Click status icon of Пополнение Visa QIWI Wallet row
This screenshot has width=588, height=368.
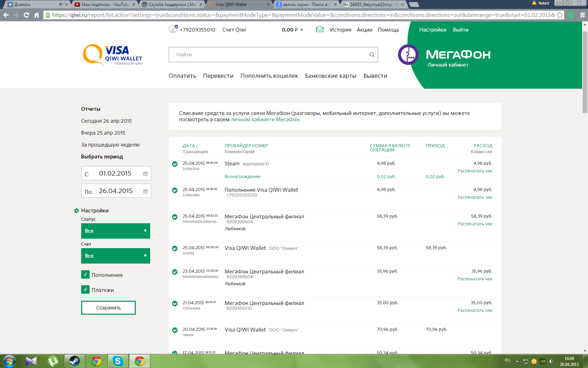[175, 190]
